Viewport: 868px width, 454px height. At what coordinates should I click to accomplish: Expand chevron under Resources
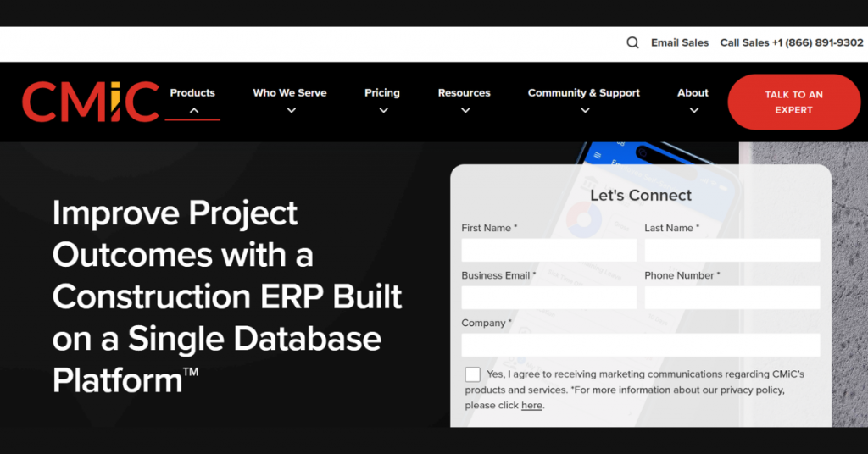coord(465,111)
